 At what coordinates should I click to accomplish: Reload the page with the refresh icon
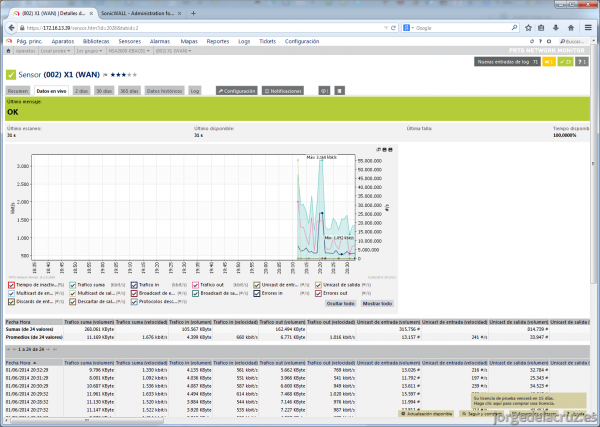pyautogui.click(x=393, y=28)
